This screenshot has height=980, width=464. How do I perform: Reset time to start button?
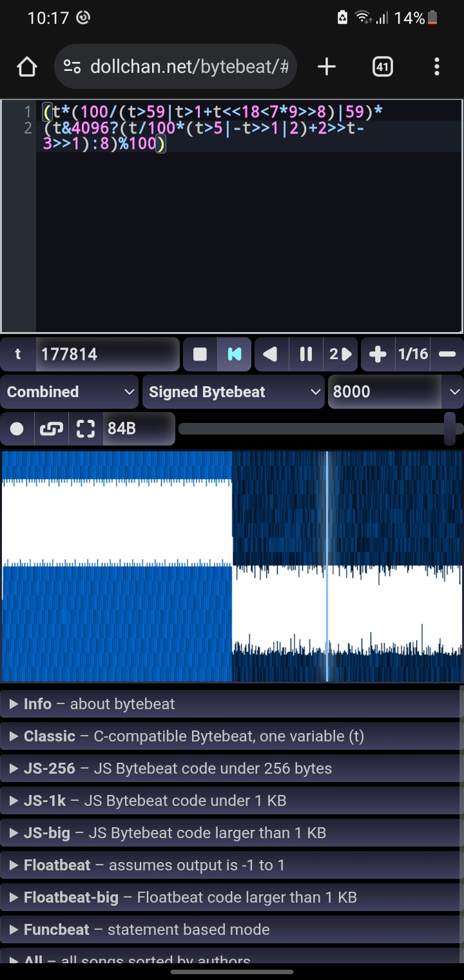click(x=235, y=354)
